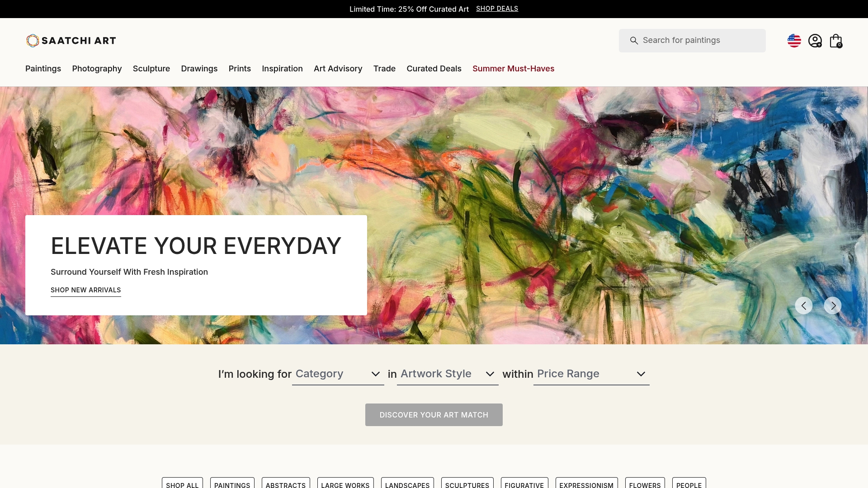
Task: Focus the Search for paintings field
Action: tap(692, 41)
